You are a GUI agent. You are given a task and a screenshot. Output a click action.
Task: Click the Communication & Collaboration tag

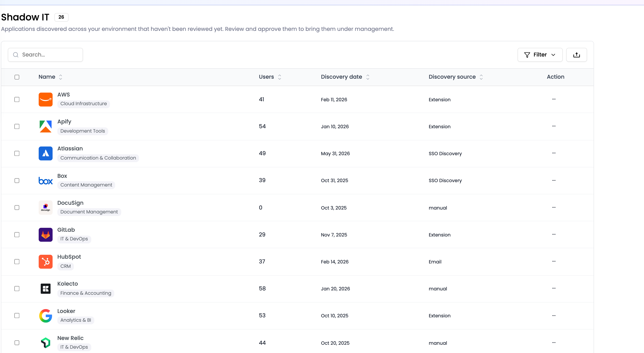pos(98,158)
